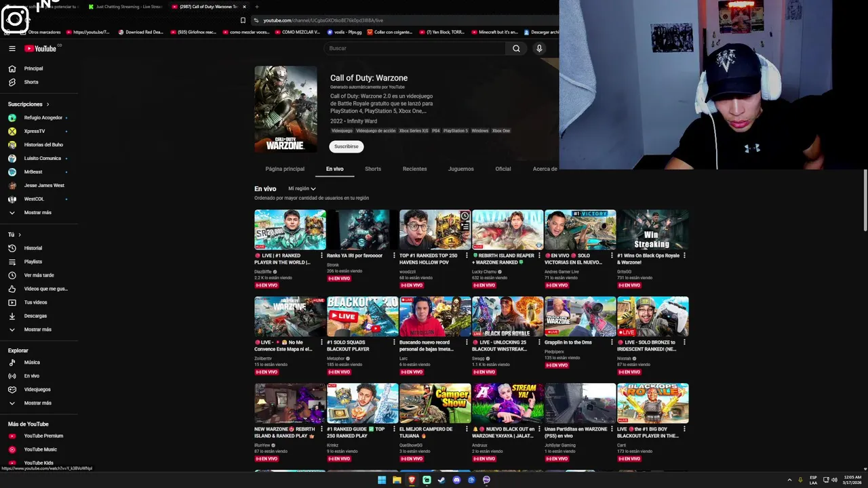
Task: Click the Videojuego de acción tag
Action: pos(376,131)
